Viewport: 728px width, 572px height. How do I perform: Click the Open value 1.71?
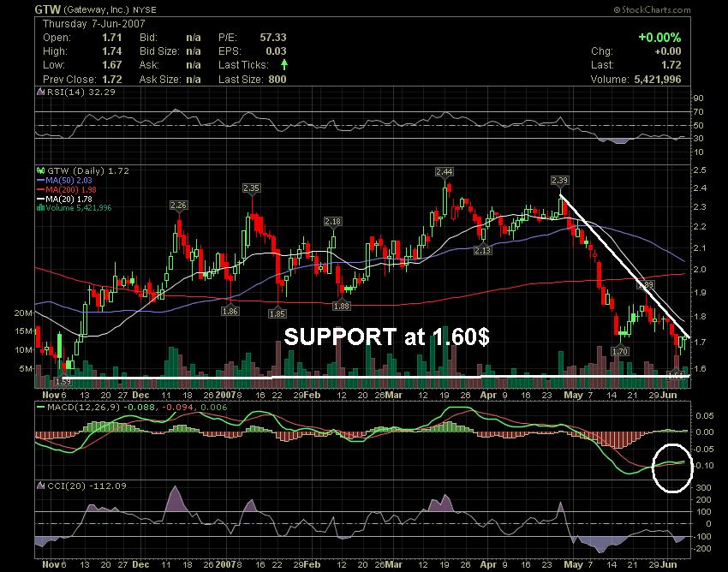coord(112,38)
